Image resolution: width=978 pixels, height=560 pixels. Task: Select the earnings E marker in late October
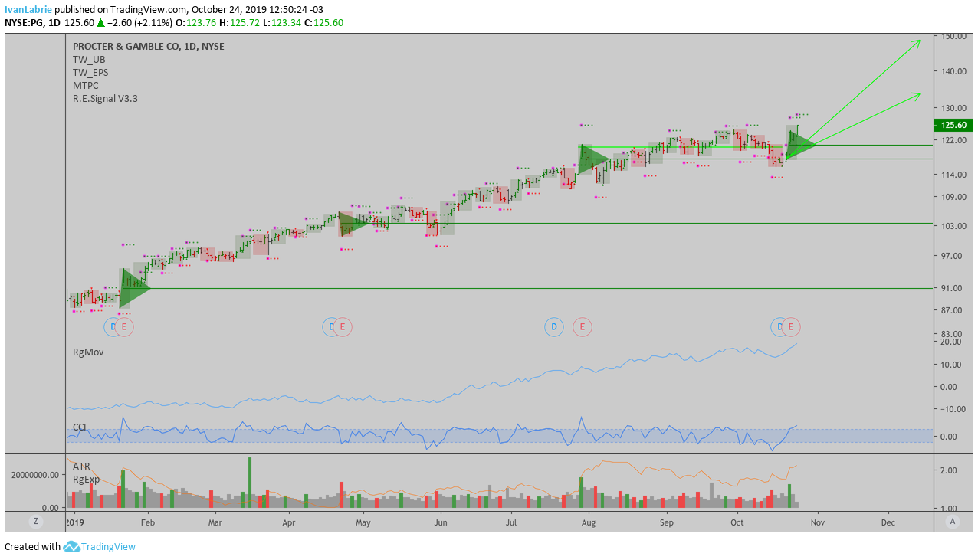[792, 327]
